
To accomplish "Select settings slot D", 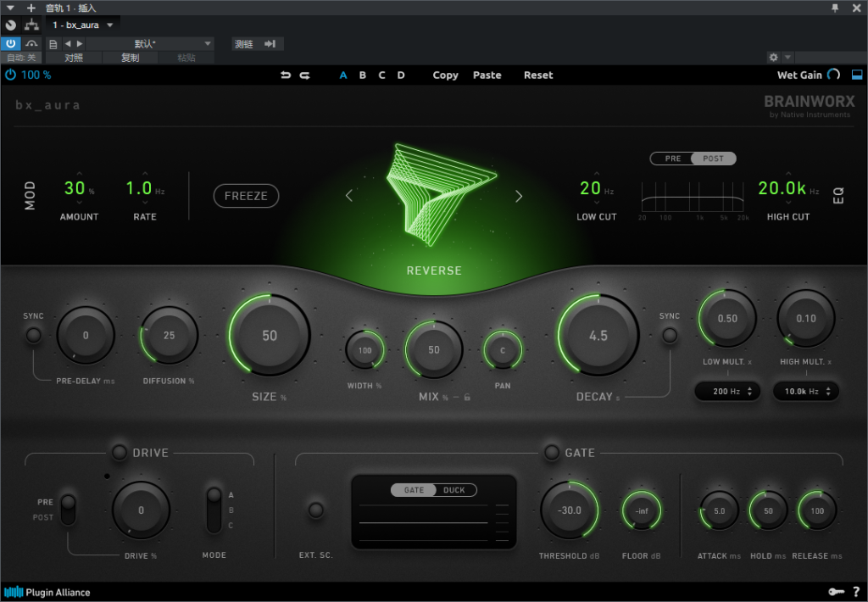I will [401, 75].
